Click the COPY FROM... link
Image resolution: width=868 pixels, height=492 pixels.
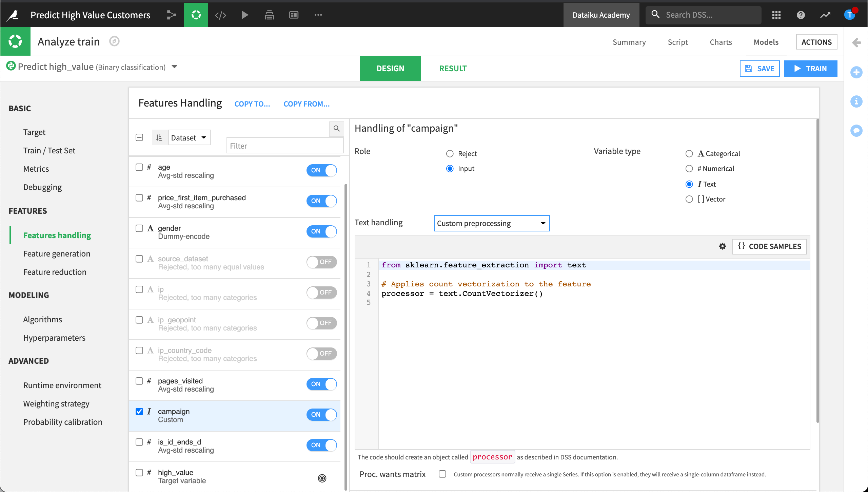coord(307,104)
